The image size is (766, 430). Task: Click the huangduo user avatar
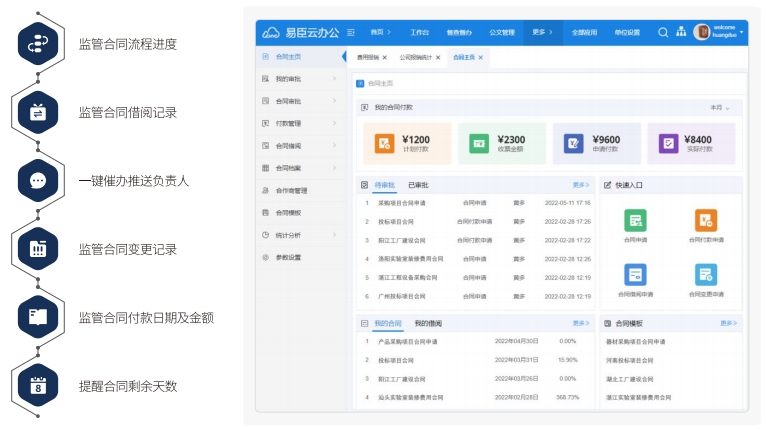702,32
